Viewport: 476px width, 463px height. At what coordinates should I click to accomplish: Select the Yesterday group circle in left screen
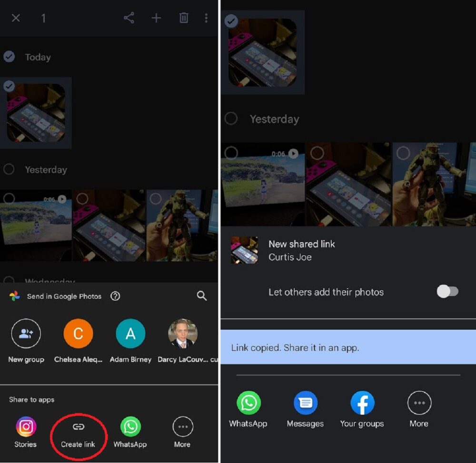click(9, 169)
